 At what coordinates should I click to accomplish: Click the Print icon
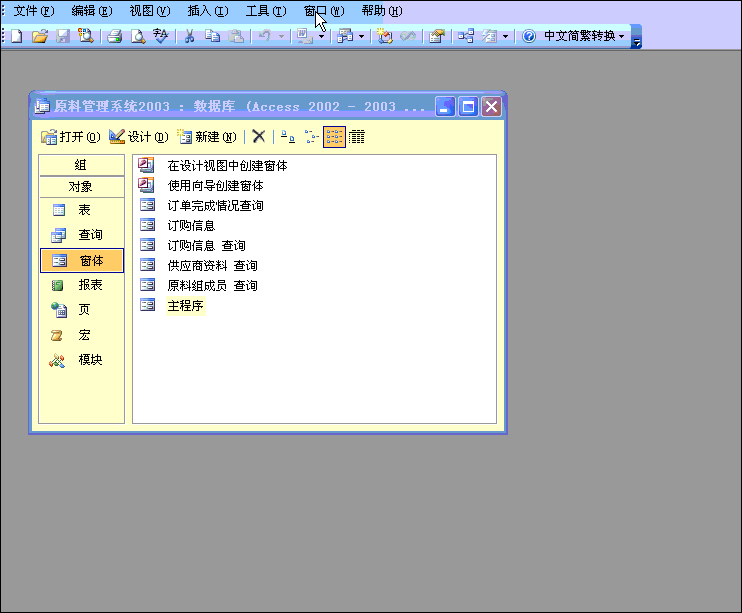point(115,36)
